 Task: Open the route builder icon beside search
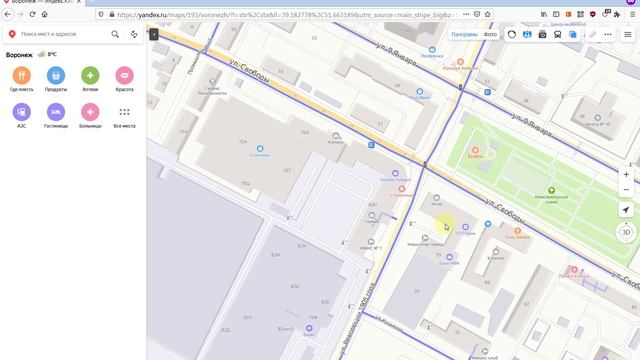(134, 34)
